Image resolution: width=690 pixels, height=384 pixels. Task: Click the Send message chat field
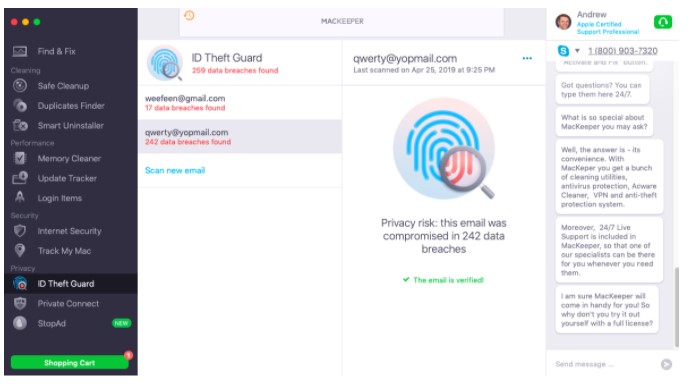point(605,364)
